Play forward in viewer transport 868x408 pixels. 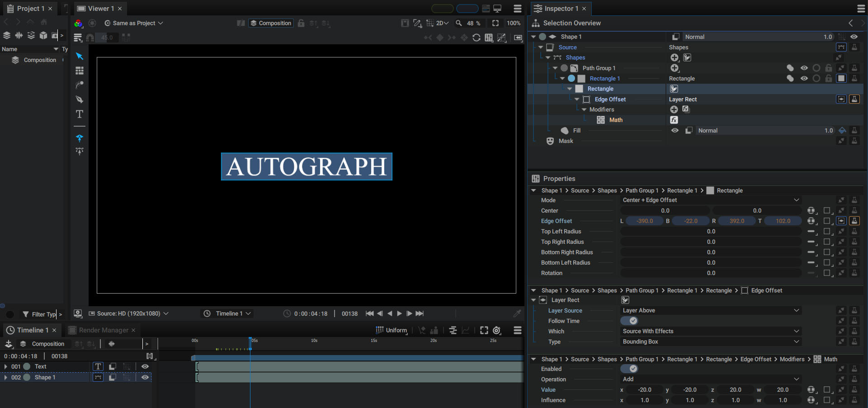(399, 313)
